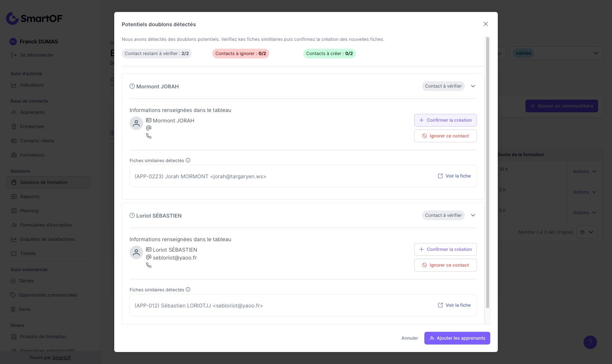Open Sessions de formation in sidebar
612x364 pixels.
pos(44,182)
